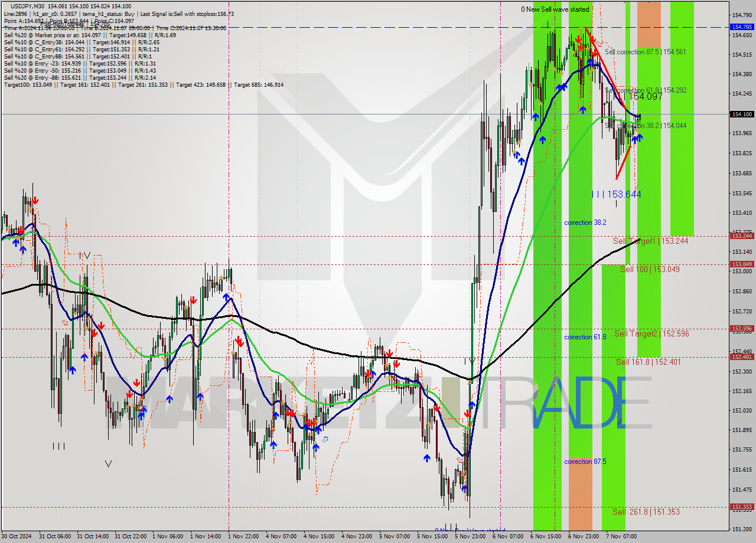756x543 pixels.
Task: Click the '1 Nov 14:00' time axis label
Action: [206, 537]
